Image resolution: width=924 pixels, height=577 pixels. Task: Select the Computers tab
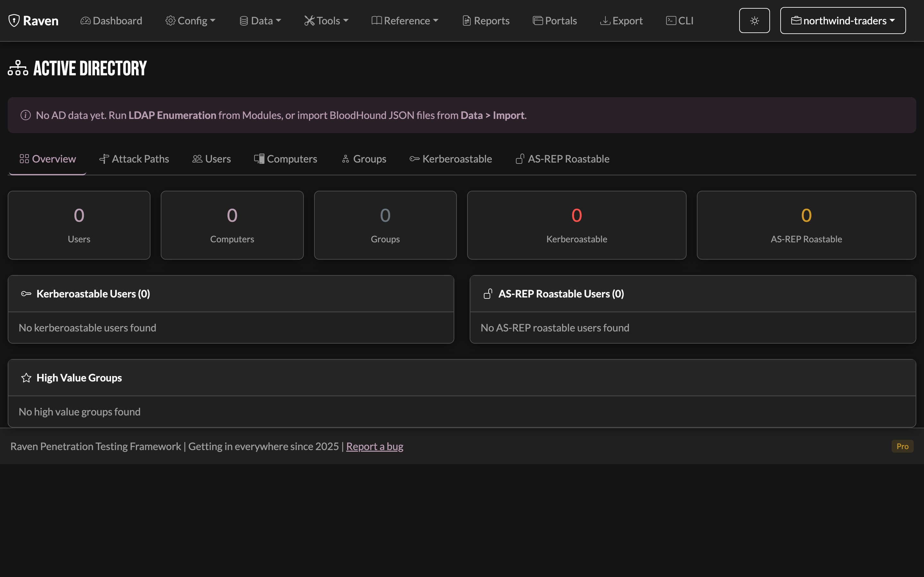click(x=286, y=159)
